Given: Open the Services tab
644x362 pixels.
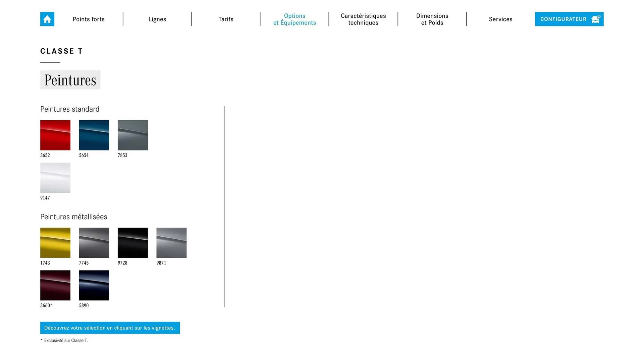Looking at the screenshot, I should (x=500, y=19).
